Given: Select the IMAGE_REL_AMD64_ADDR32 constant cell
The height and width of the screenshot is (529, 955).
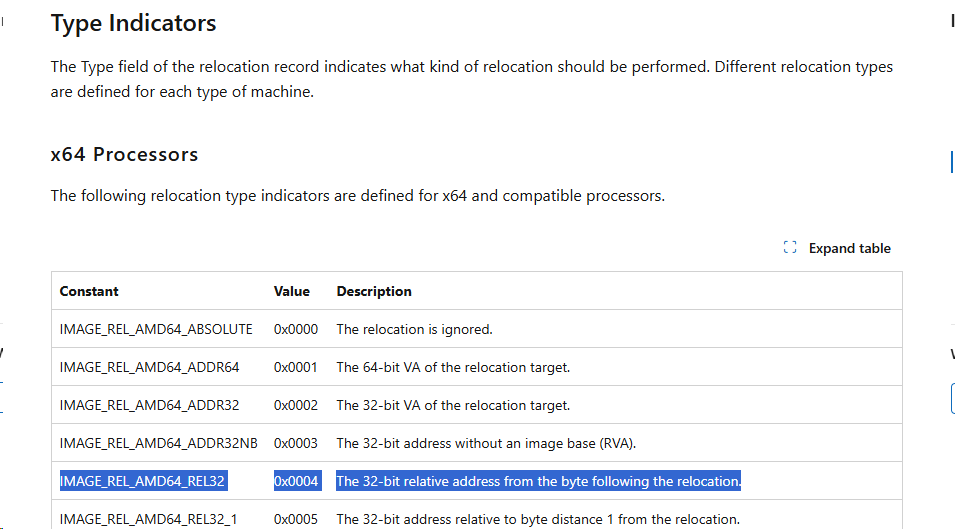Looking at the screenshot, I should [x=149, y=405].
